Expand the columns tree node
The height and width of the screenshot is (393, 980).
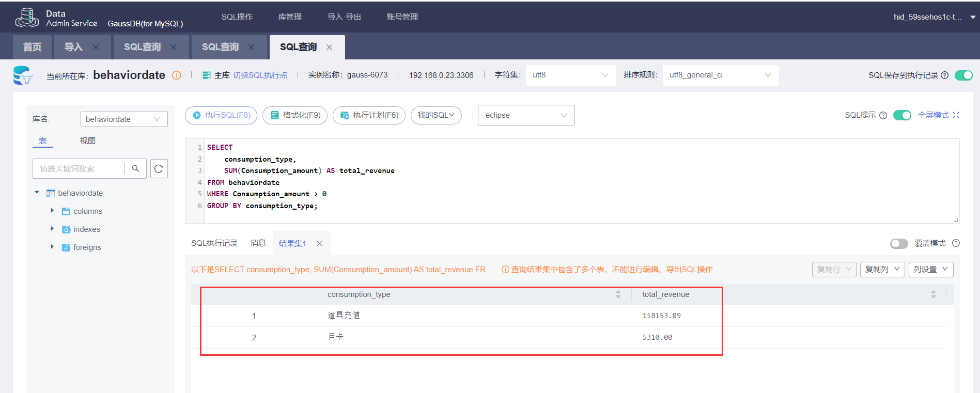(x=52, y=211)
